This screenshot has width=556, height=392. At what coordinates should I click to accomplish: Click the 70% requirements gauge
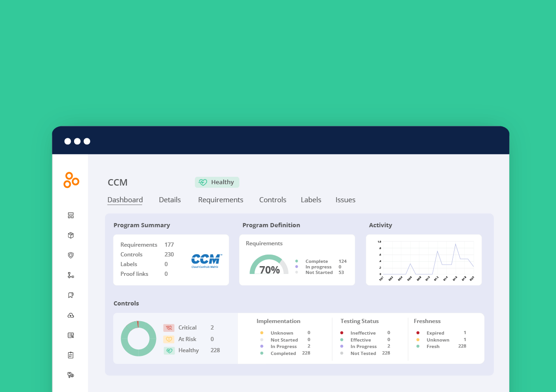pyautogui.click(x=269, y=266)
